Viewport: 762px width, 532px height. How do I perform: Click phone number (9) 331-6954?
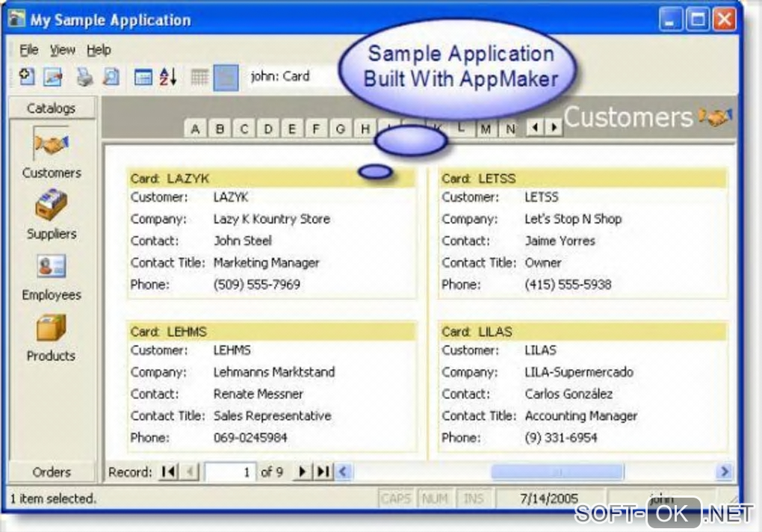(x=561, y=437)
